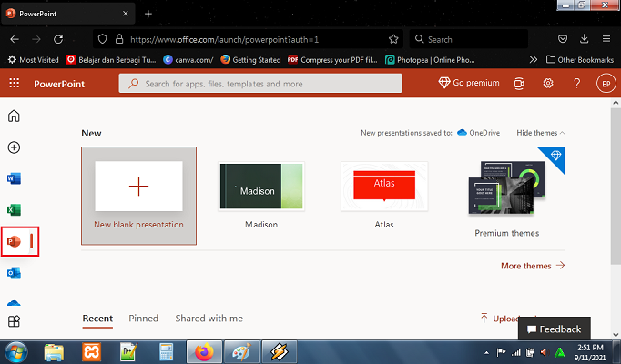Open the Compress your PDF bookmark
The height and width of the screenshot is (364, 621).
(332, 60)
